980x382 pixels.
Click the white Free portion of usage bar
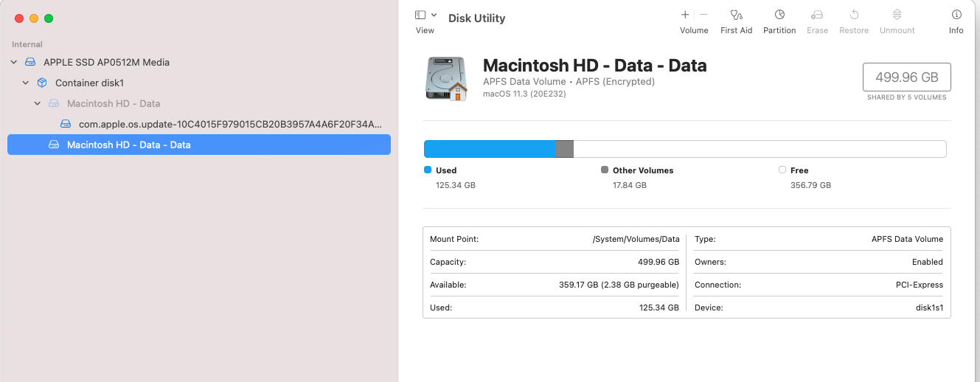coord(760,149)
